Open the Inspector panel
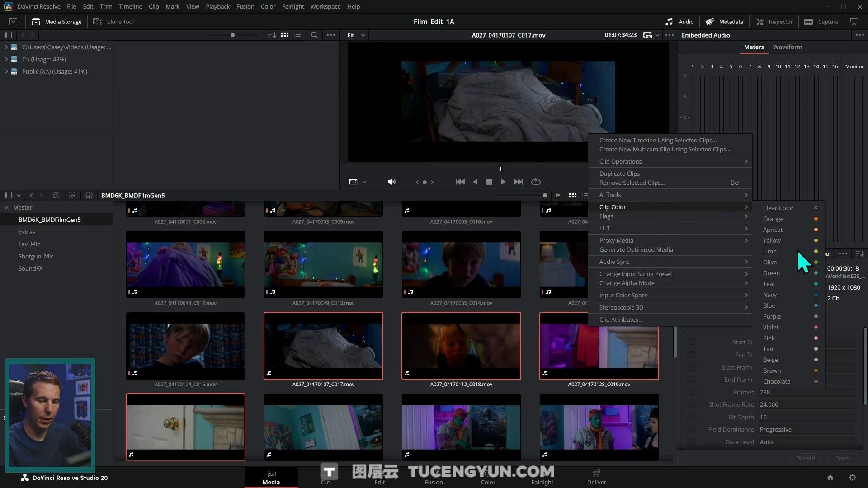The height and width of the screenshot is (488, 868). 774,22
